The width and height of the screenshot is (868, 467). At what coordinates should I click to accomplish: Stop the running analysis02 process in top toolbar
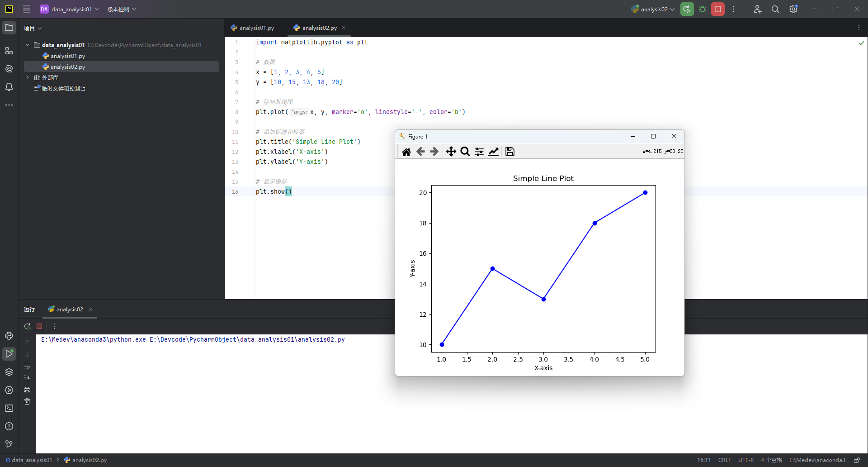pos(718,9)
